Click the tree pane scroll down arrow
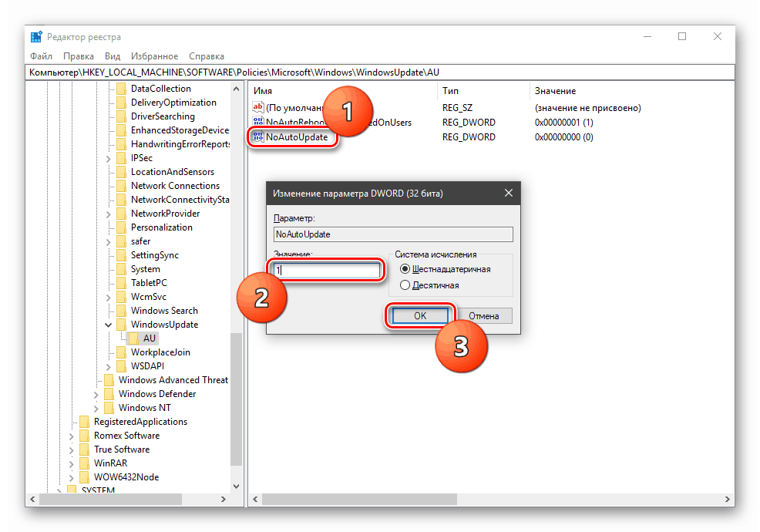Screen dimensions: 760x532 tap(236, 486)
